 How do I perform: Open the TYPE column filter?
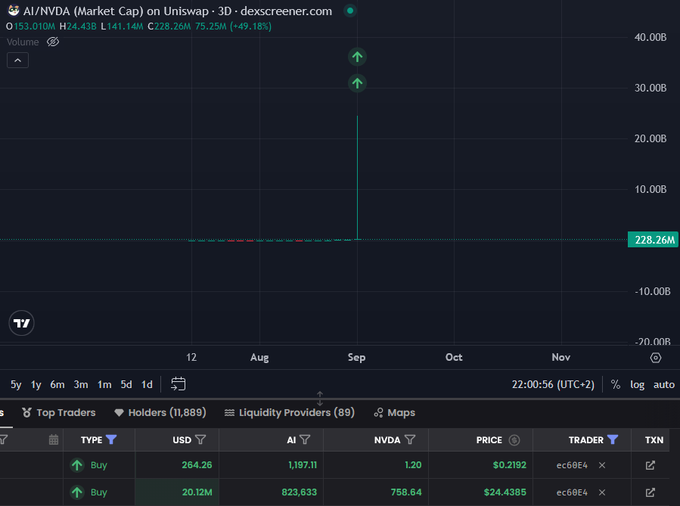pyautogui.click(x=111, y=440)
